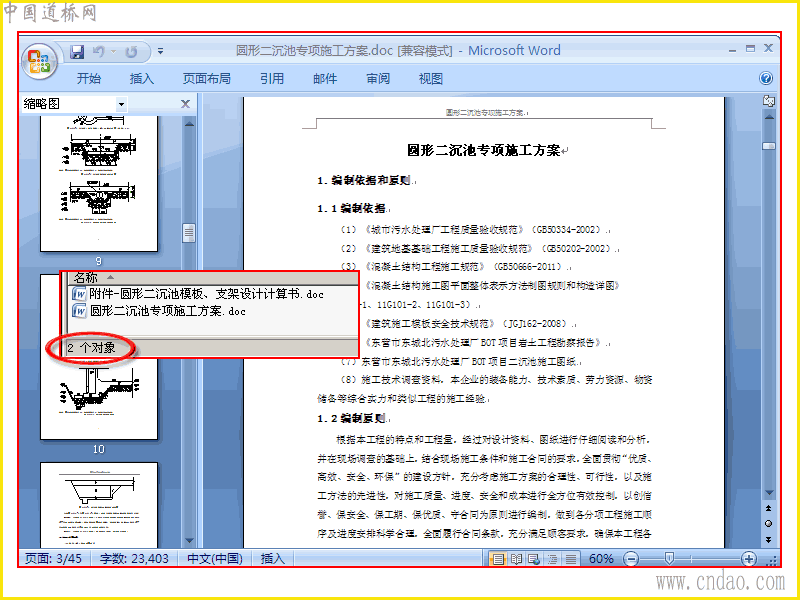Open the zoom dialog via 60% label

(x=601, y=559)
